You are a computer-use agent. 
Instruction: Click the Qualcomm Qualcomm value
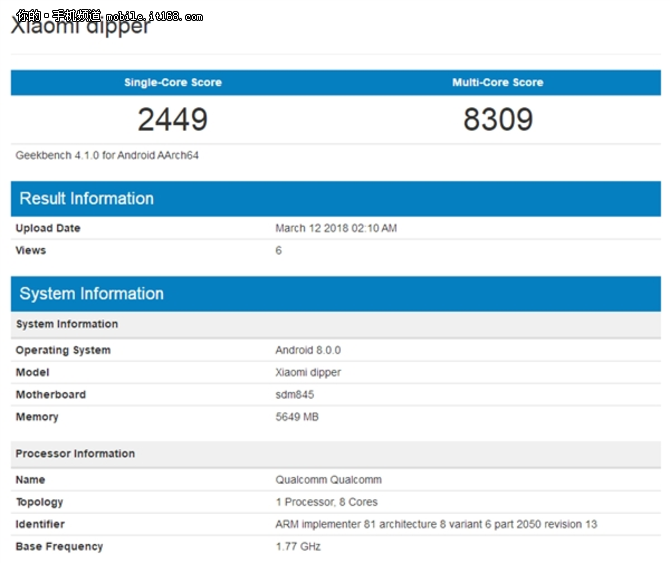329,480
